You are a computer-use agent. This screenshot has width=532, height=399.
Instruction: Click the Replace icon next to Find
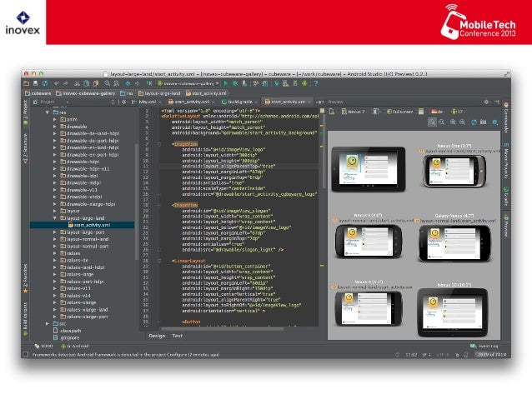(117, 83)
